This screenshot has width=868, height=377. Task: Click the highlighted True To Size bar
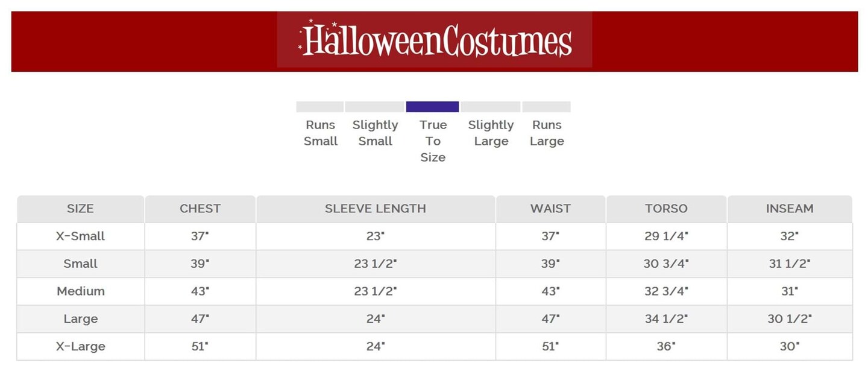click(432, 107)
